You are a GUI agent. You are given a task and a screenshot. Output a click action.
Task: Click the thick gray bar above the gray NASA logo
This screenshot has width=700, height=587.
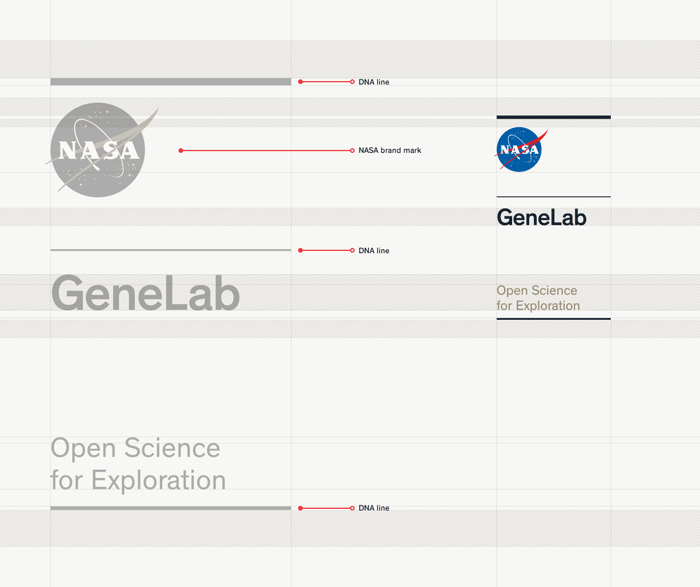tap(170, 82)
